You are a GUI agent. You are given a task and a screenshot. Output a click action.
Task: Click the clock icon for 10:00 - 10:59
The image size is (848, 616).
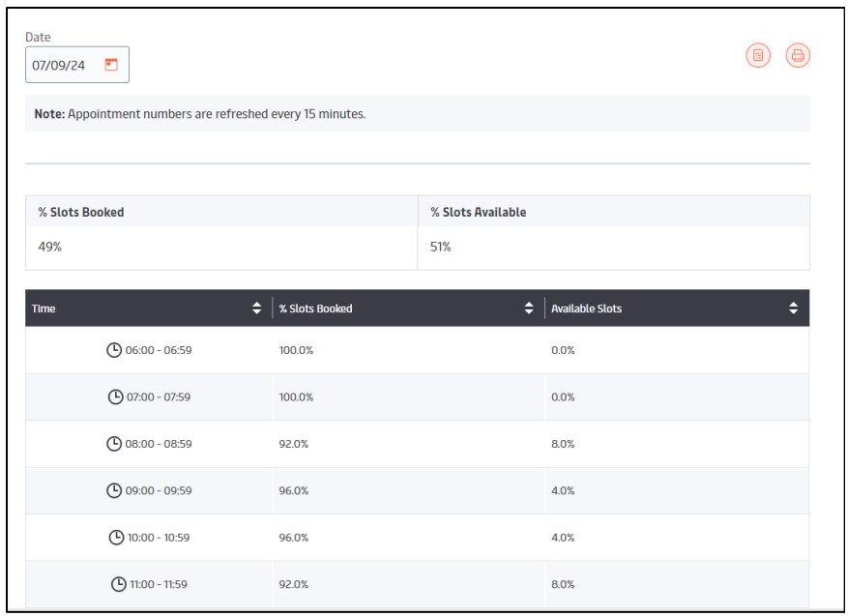tap(116, 538)
